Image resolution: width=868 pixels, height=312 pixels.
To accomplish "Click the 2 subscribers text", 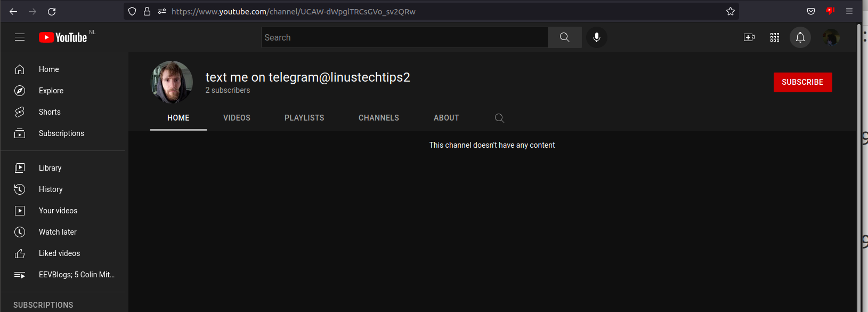I will (228, 90).
